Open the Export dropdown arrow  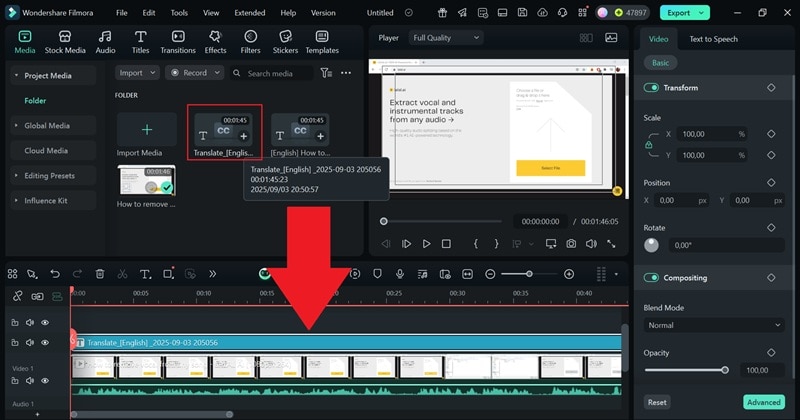(x=702, y=13)
